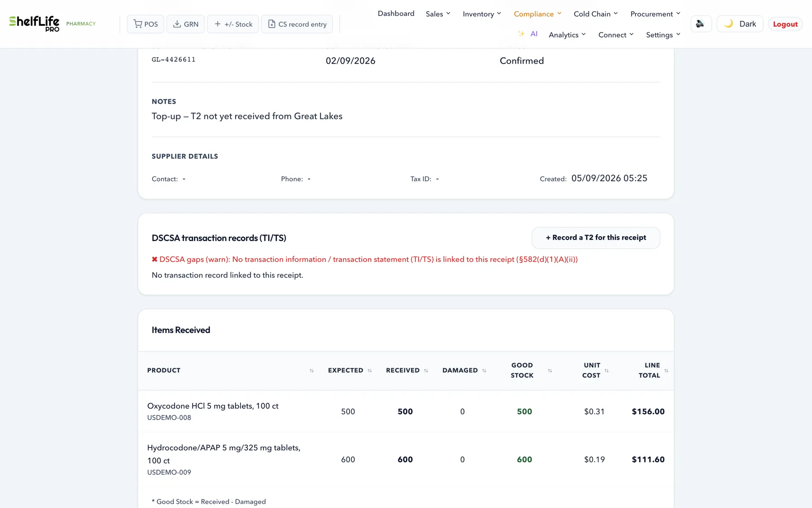Sort table by Unit Cost column

pos(606,371)
